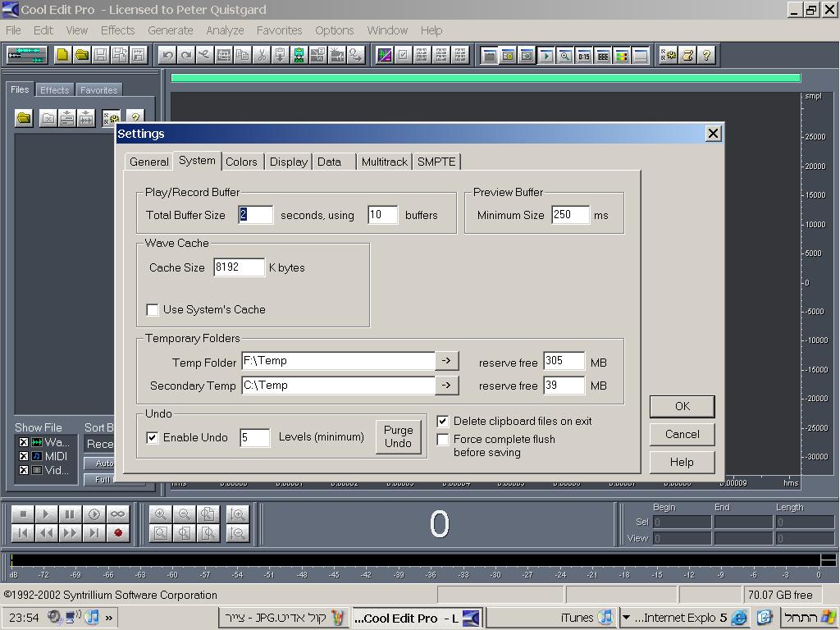Click the Files panel open-folder icon

click(24, 118)
